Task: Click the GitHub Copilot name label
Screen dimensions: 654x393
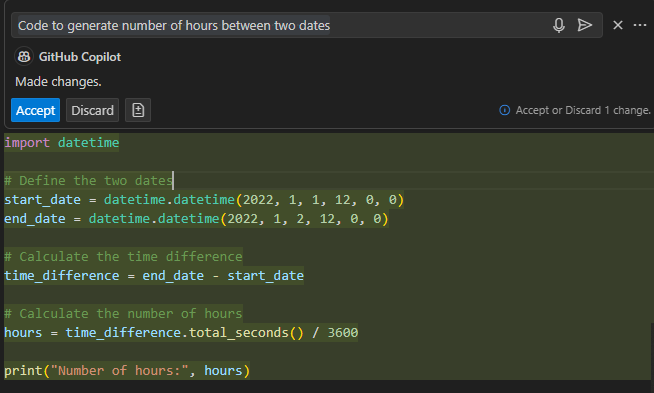Action: click(x=80, y=57)
